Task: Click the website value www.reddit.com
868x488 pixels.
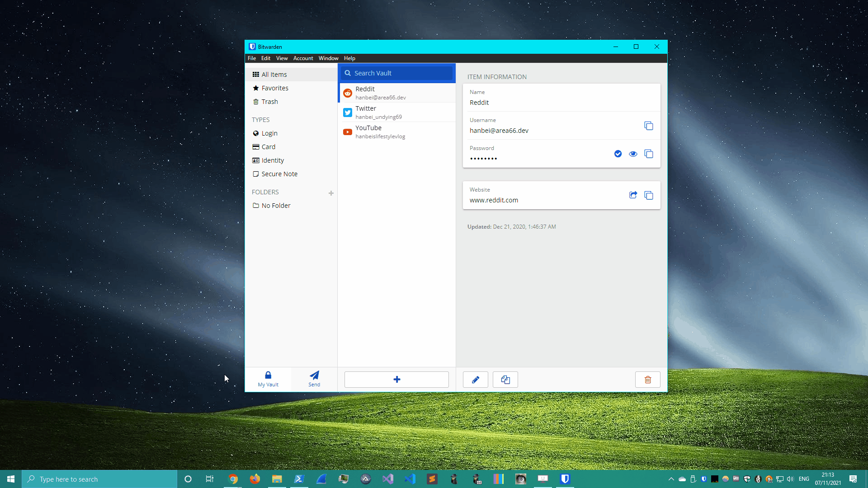Action: pyautogui.click(x=494, y=200)
